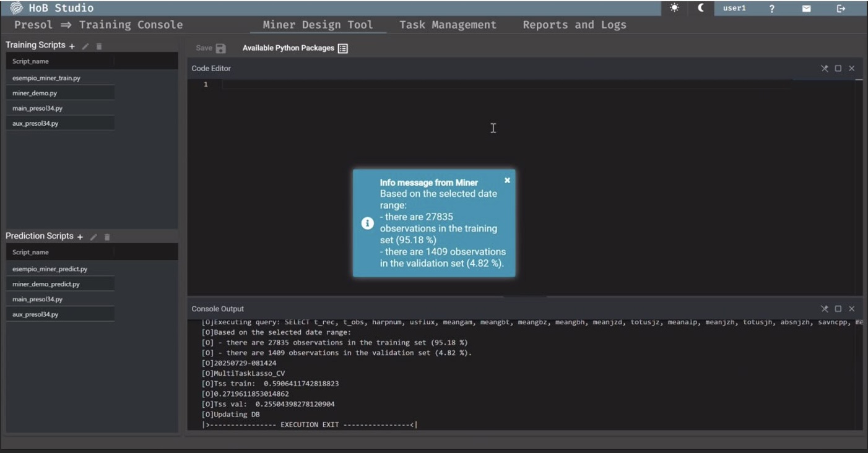Open the messages envelope icon

(806, 9)
